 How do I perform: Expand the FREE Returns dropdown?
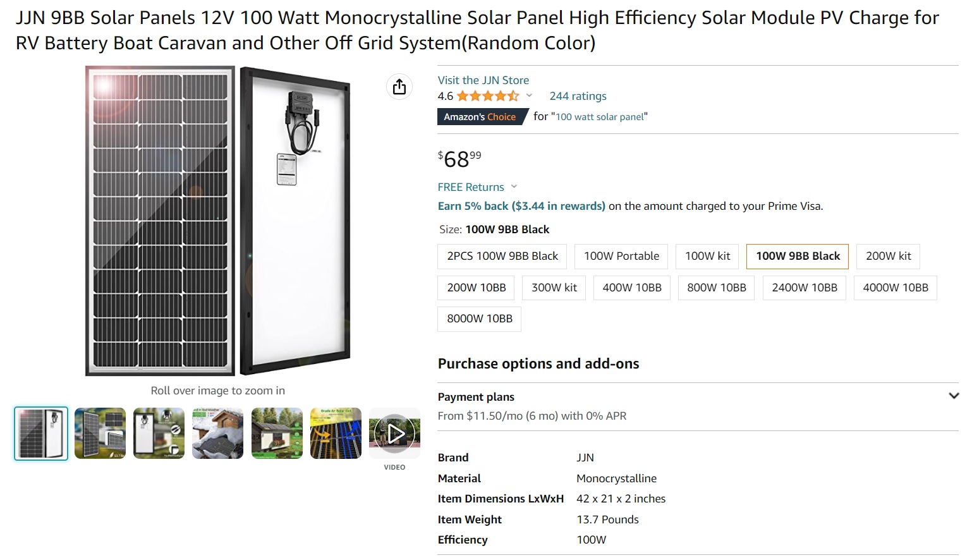(514, 186)
